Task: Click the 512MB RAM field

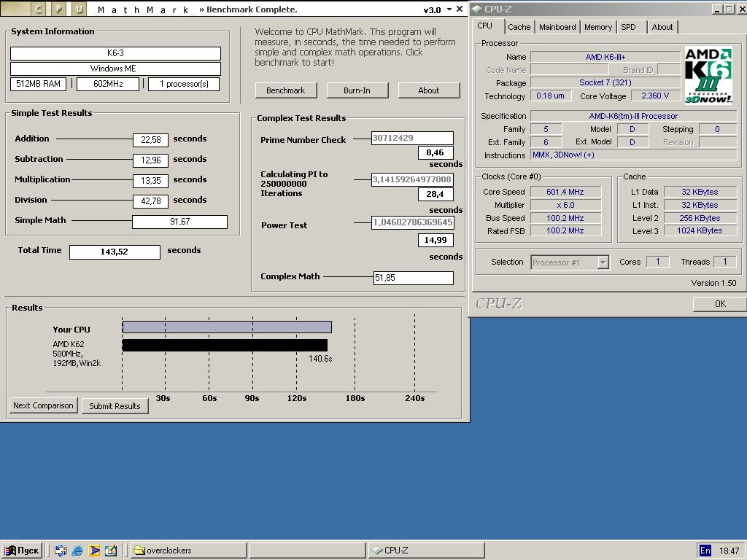Action: pyautogui.click(x=38, y=84)
